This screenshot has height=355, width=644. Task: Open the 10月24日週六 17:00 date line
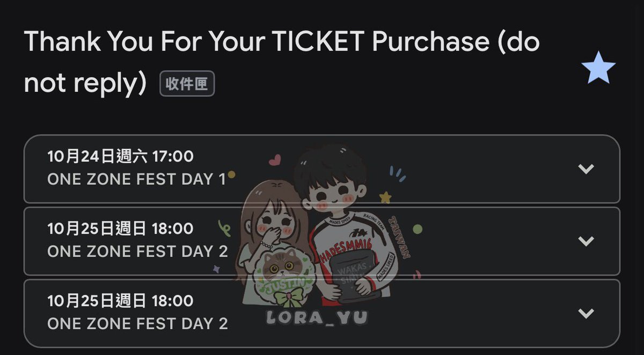coord(120,157)
